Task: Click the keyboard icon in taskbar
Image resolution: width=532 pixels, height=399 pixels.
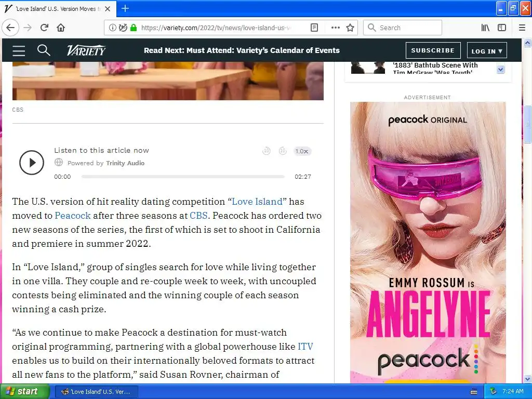Action: (x=474, y=392)
